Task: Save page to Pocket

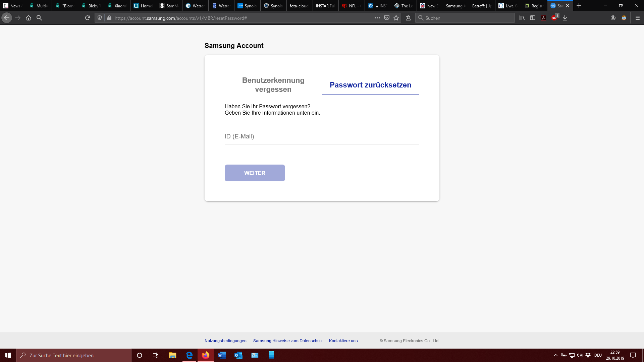Action: click(x=387, y=18)
